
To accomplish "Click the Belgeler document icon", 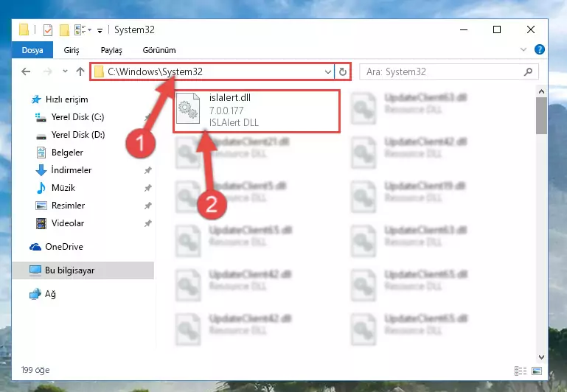I will pos(41,153).
